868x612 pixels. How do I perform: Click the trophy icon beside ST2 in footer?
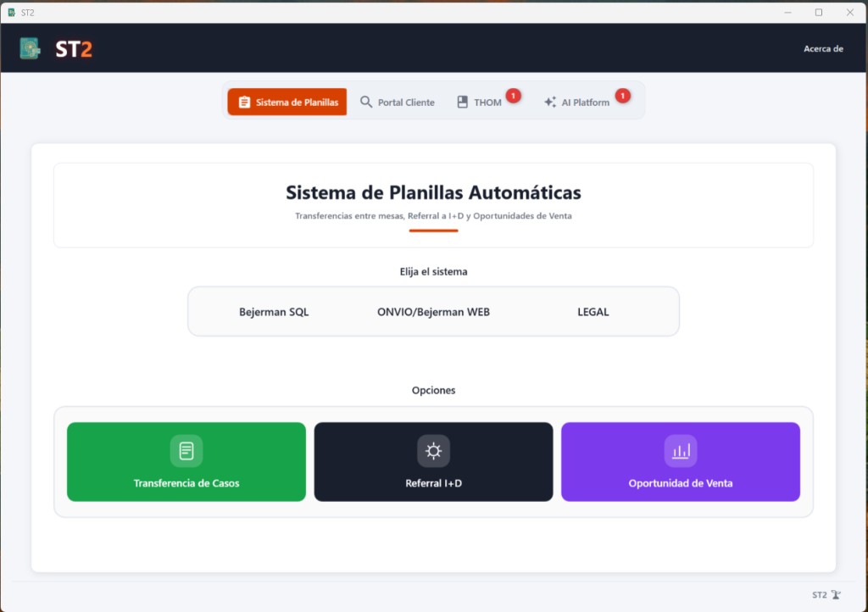836,595
